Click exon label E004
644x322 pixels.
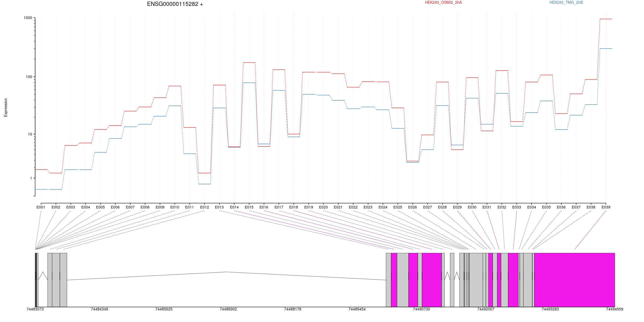pos(86,207)
